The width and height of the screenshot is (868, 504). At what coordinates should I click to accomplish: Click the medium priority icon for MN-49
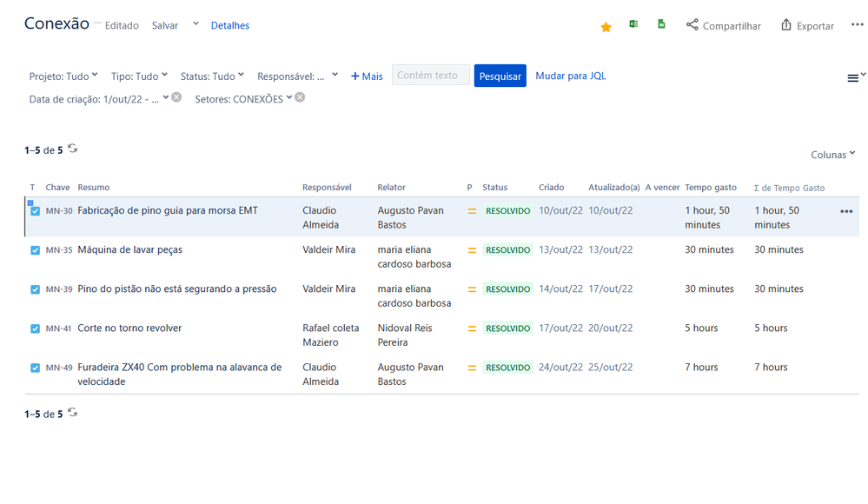pos(472,368)
